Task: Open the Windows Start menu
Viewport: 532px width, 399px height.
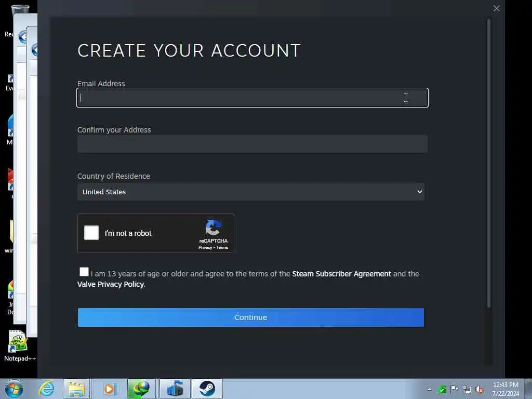Action: (14, 389)
